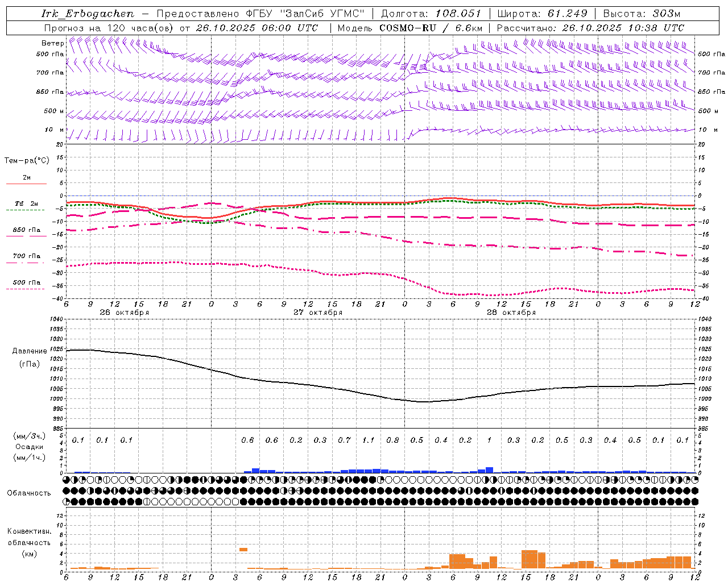Click "1025" on the left pressure axis
The image size is (728, 582).
tap(56, 349)
